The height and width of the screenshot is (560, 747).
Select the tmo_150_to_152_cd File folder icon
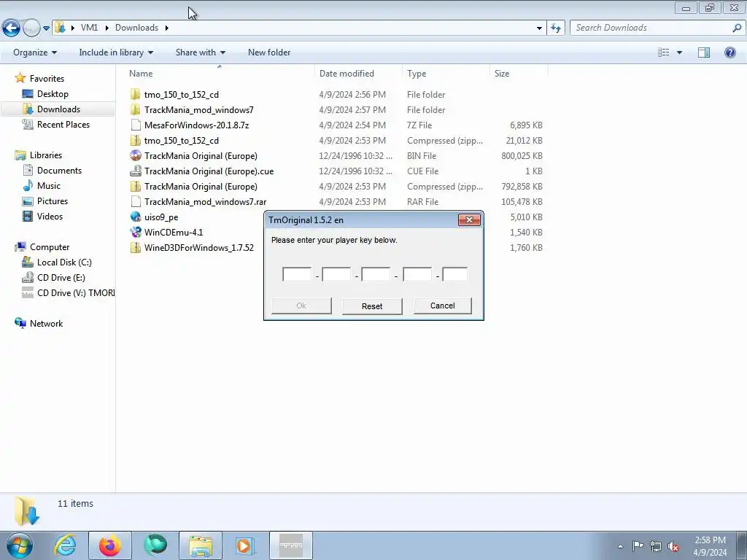[135, 94]
